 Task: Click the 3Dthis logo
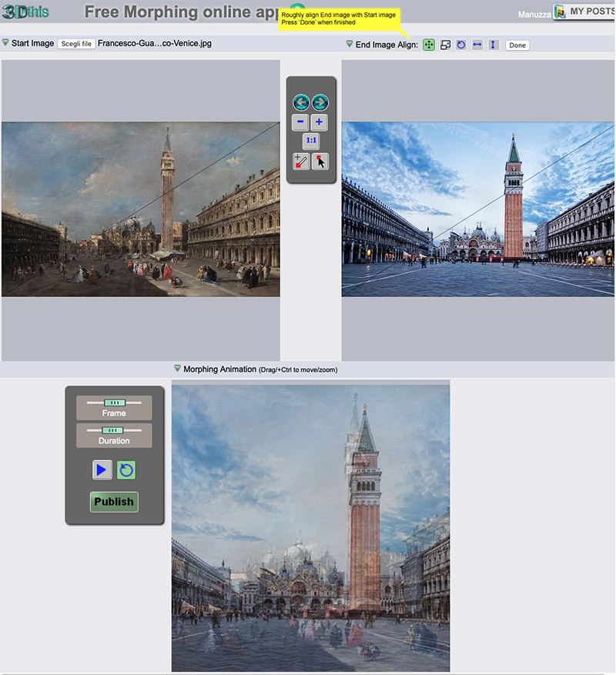[x=25, y=12]
